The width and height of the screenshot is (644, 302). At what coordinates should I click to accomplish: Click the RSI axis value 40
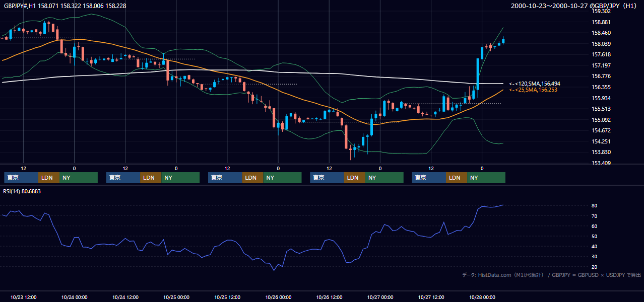pyautogui.click(x=595, y=246)
